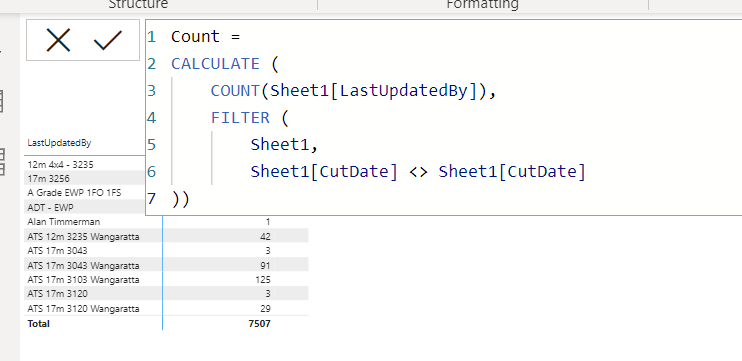The image size is (742, 361).
Task: Click the CALCULATE keyword in the formula
Action: 215,63
